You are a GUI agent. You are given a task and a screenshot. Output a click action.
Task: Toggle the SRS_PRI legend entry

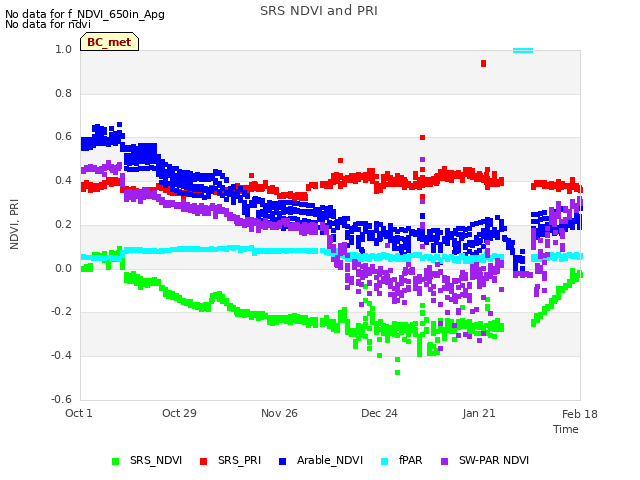230,460
